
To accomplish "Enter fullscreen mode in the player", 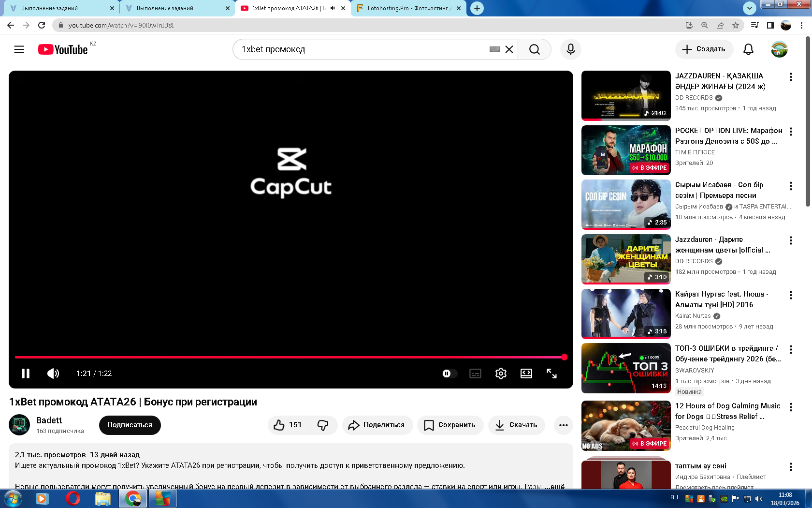I will pos(551,374).
